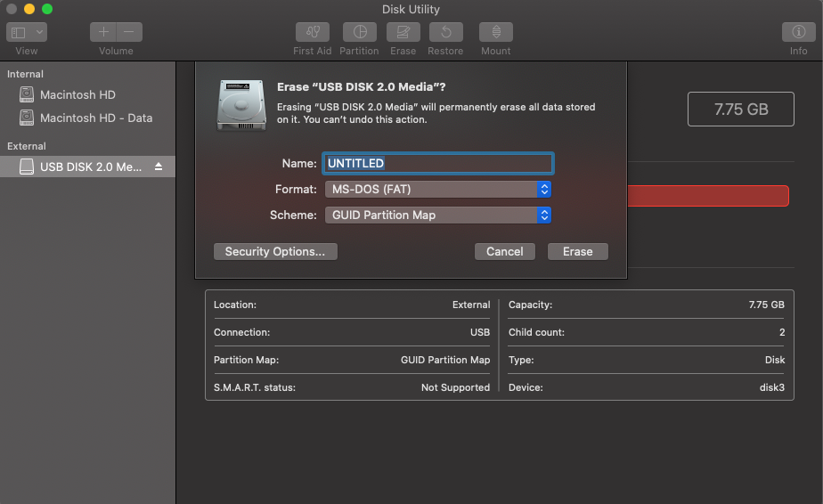Click the Capacity value '7.75 GB' in table
This screenshot has height=504, width=823.
point(766,305)
